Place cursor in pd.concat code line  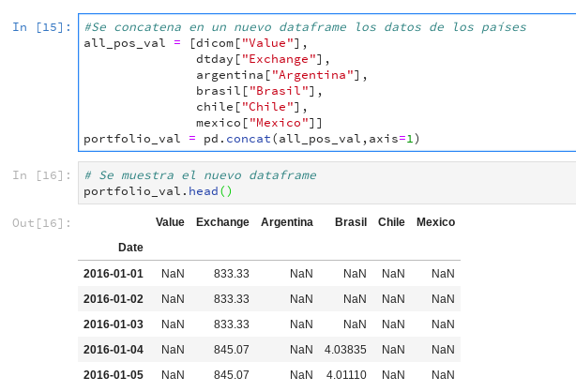tap(251, 139)
